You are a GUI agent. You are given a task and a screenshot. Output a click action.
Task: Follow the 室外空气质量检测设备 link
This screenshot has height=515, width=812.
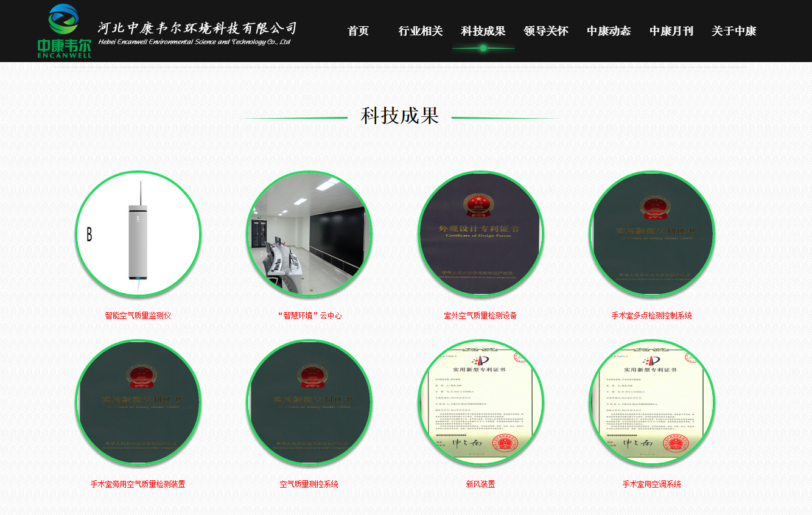point(480,315)
